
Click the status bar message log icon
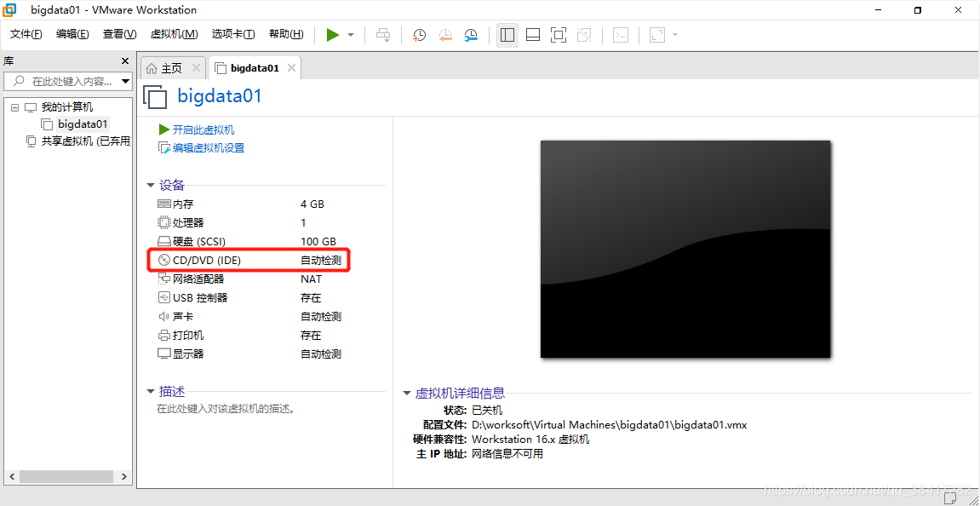pyautogui.click(x=948, y=497)
